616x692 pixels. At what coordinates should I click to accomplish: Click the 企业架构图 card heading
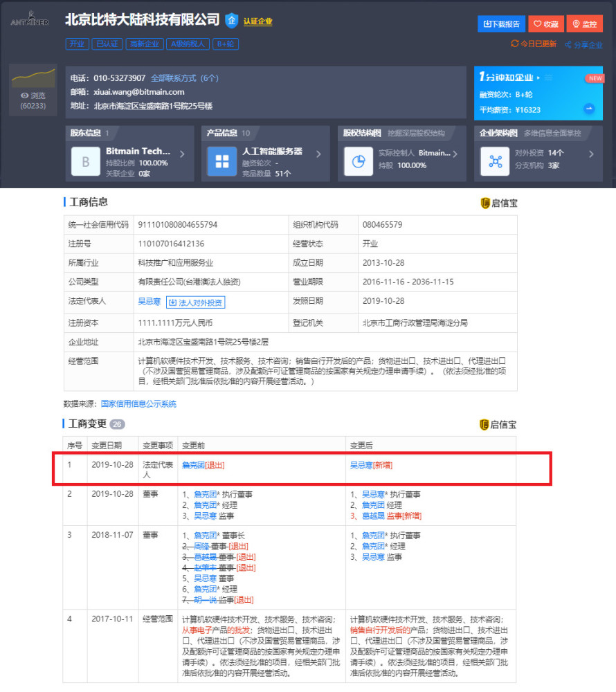(x=498, y=133)
